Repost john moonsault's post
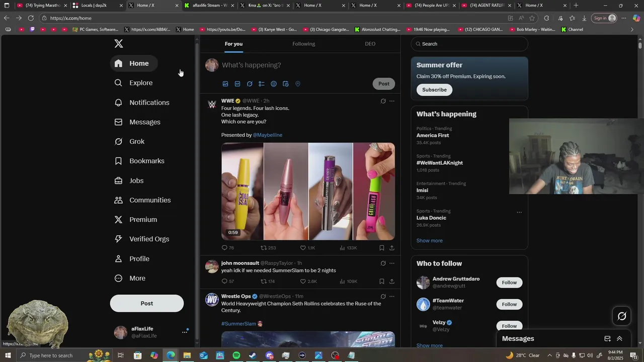 click(x=267, y=282)
